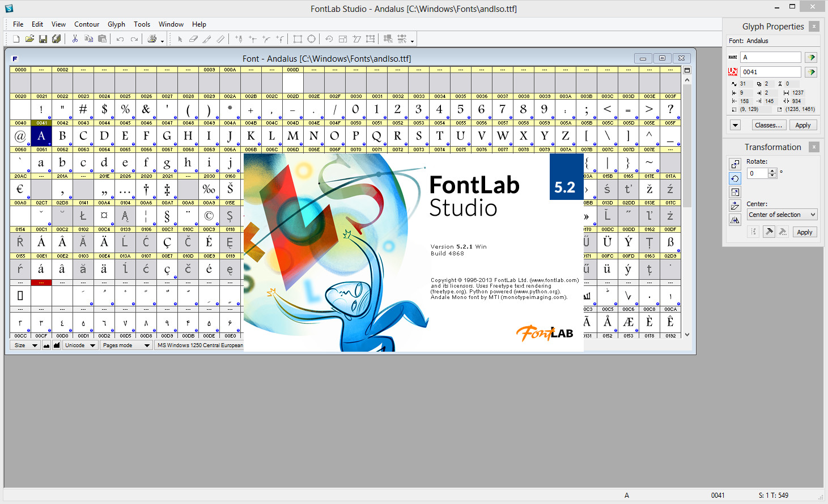Select the Ellipse shape tool

pos(311,39)
